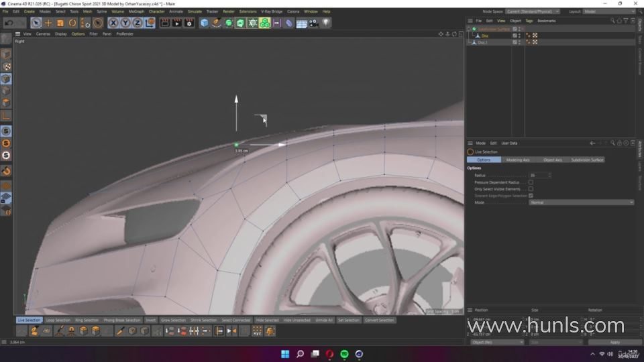
Task: Select Disc.1 in object tree
Action: point(482,43)
